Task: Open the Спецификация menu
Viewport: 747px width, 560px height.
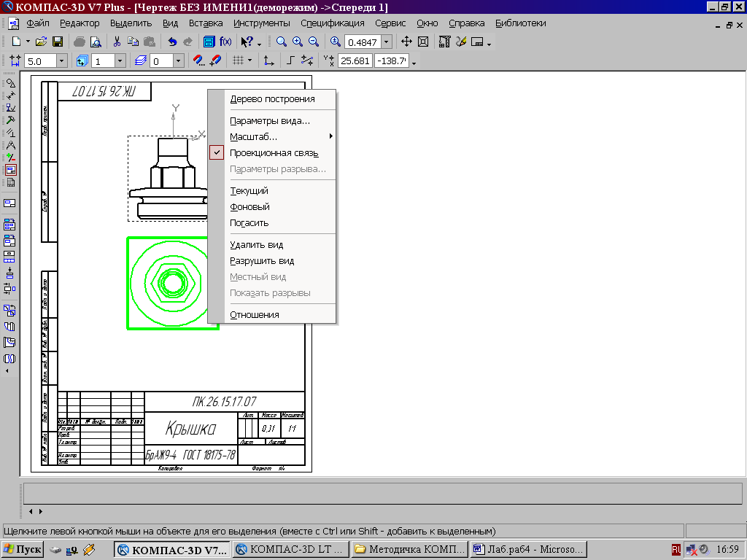Action: click(x=332, y=23)
